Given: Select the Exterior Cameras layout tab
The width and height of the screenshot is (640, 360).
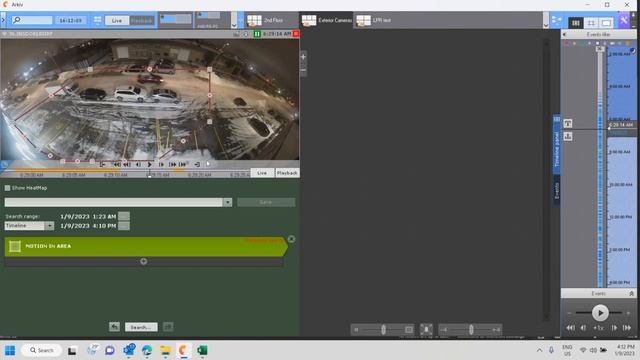Looking at the screenshot, I should click(326, 20).
